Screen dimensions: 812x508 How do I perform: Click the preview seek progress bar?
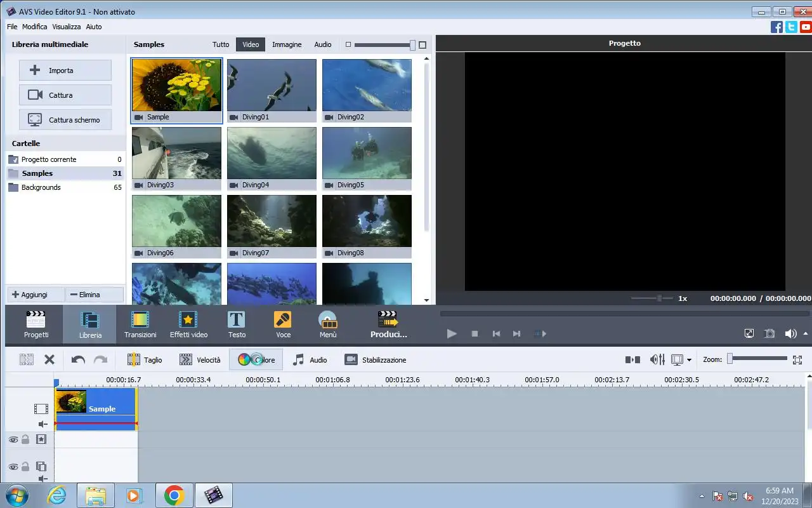(625, 314)
